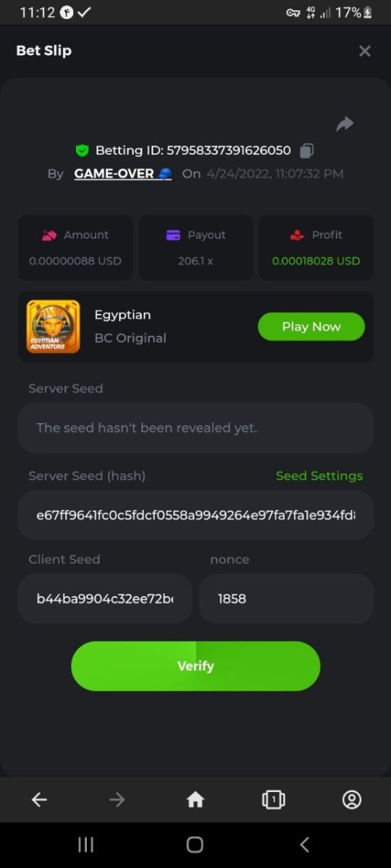The width and height of the screenshot is (391, 868).
Task: Select the Server Seed hash field
Action: (195, 515)
